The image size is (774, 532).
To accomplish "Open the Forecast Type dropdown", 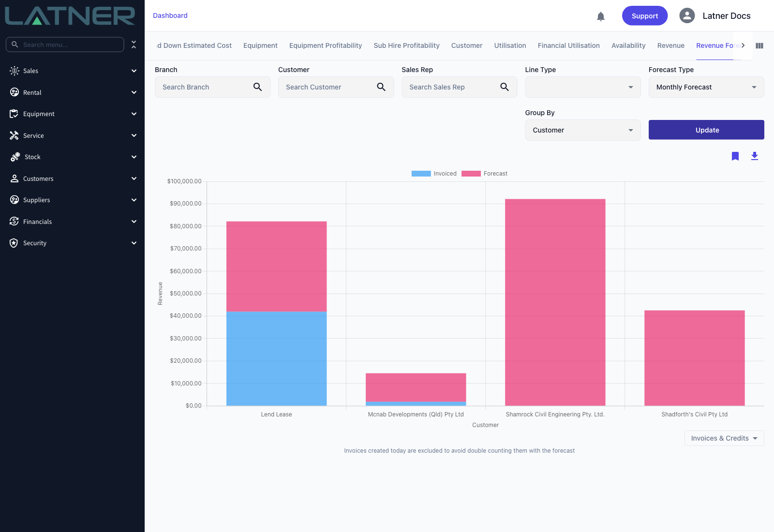I will (x=706, y=87).
